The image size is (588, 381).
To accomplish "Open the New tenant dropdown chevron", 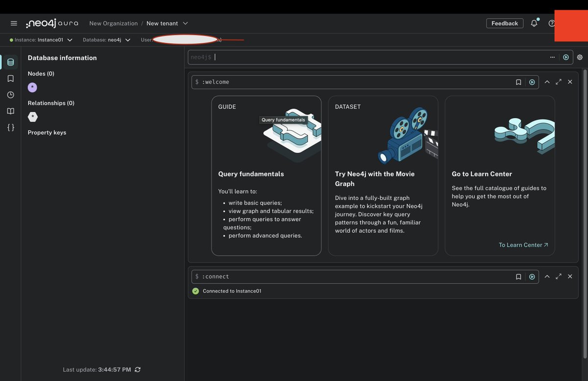I will point(185,23).
